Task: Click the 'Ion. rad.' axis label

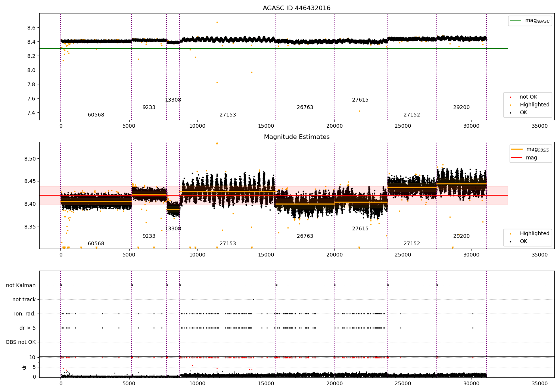Action: 25,314
